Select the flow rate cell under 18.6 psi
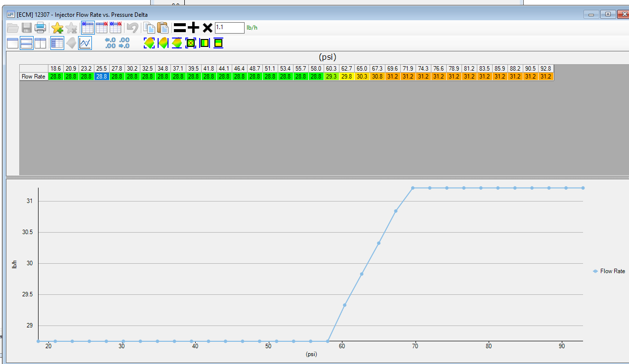This screenshot has height=364, width=629. [x=56, y=77]
